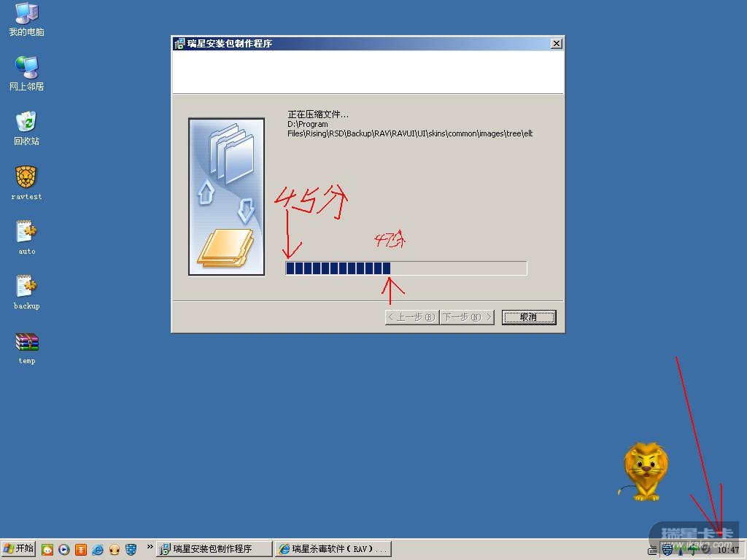747x560 pixels.
Task: Select the ravtest lion shield icon
Action: point(26,183)
